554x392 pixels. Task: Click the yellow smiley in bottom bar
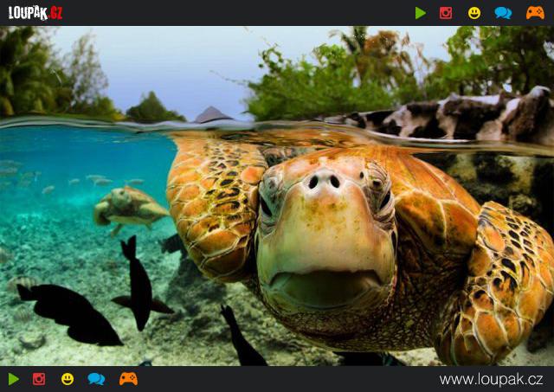68,379
